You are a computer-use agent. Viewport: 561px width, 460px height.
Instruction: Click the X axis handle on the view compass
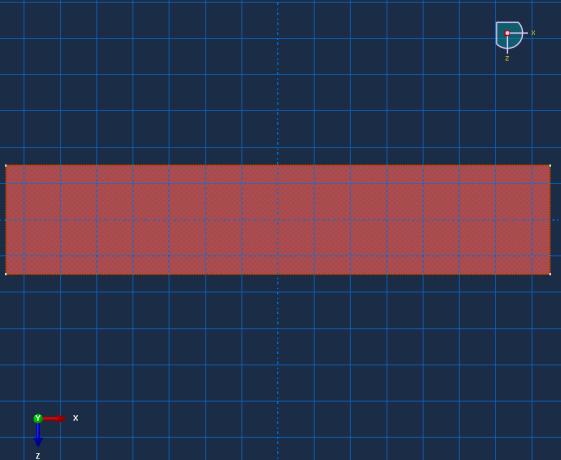pyautogui.click(x=533, y=33)
